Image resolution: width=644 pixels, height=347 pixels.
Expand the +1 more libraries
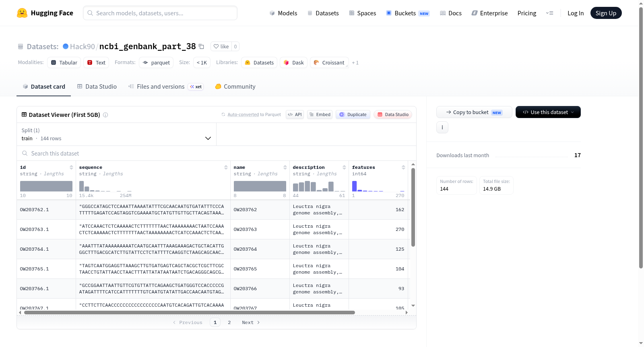pos(355,63)
